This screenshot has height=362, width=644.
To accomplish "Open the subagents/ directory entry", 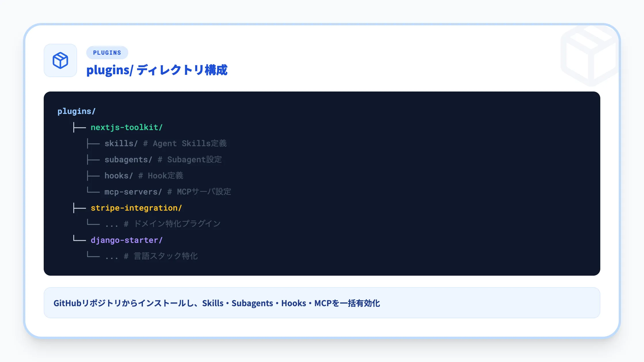I will (128, 159).
